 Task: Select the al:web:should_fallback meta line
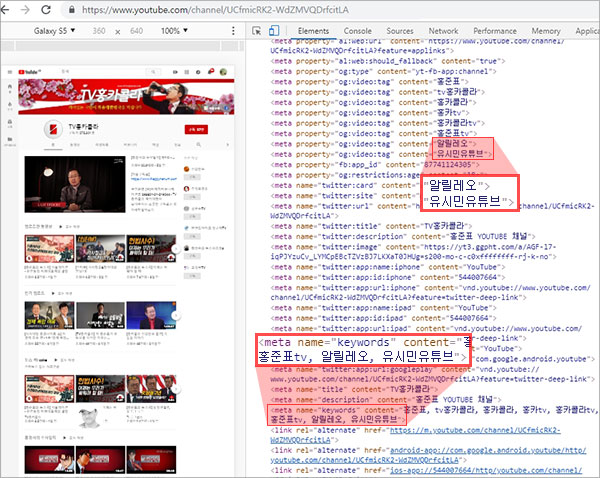pyautogui.click(x=388, y=61)
